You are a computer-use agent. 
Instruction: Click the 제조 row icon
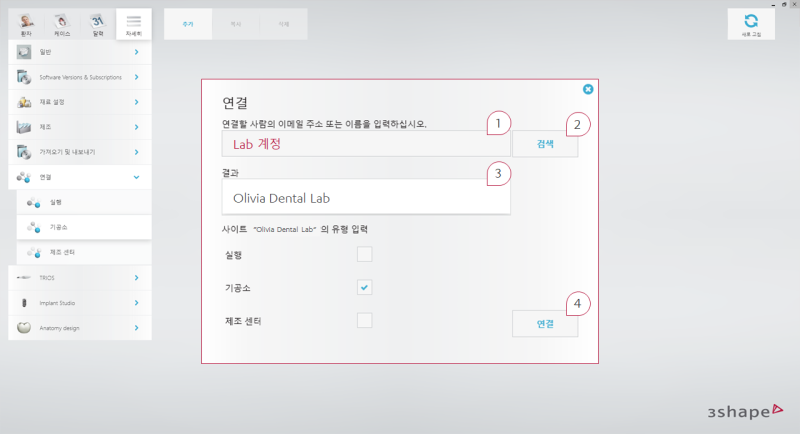[24, 127]
